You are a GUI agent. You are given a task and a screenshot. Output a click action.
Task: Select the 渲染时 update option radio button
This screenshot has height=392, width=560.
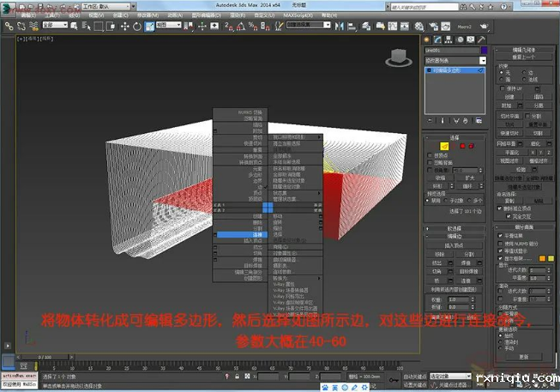[x=501, y=342]
